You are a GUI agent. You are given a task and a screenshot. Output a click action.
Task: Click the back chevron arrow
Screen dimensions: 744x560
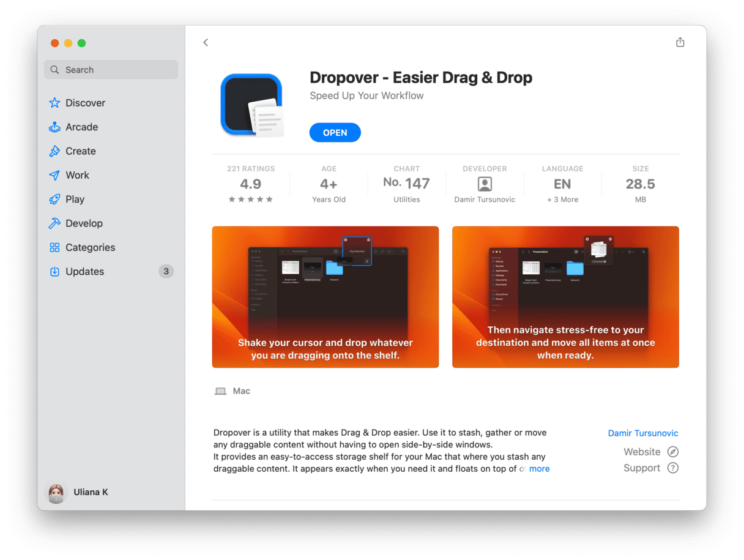click(x=206, y=42)
